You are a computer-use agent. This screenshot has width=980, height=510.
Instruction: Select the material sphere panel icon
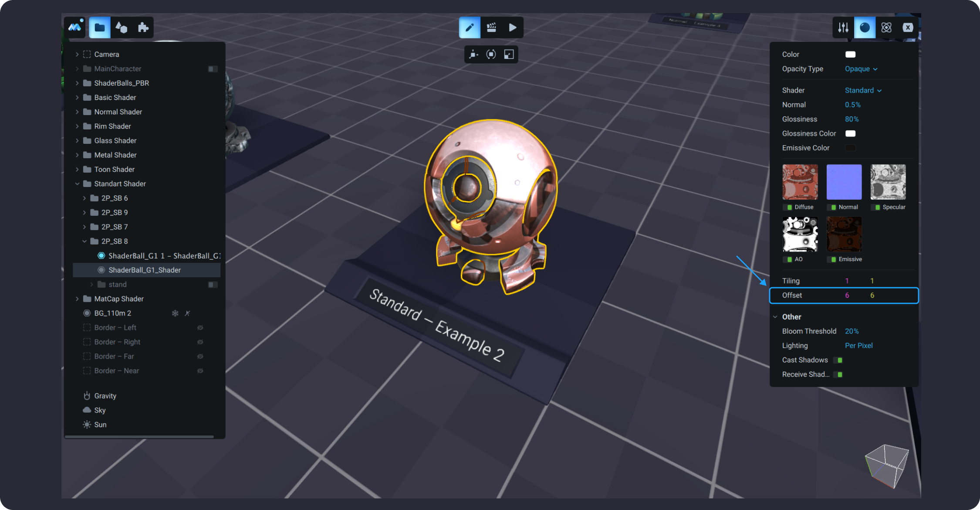865,27
